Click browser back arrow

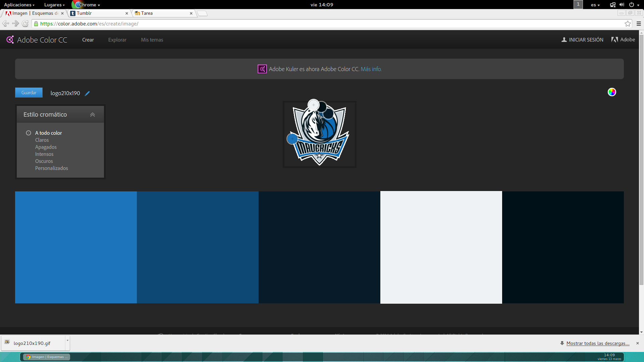pyautogui.click(x=5, y=23)
